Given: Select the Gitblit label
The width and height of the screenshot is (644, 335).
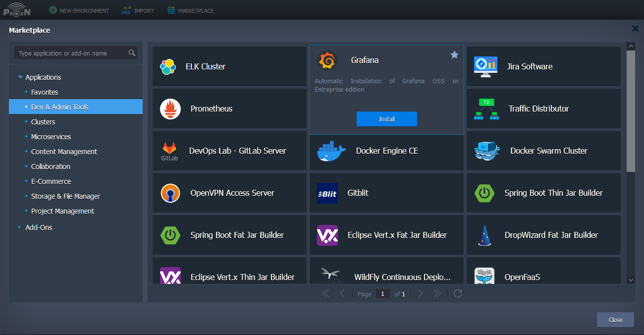Looking at the screenshot, I should pyautogui.click(x=358, y=193).
